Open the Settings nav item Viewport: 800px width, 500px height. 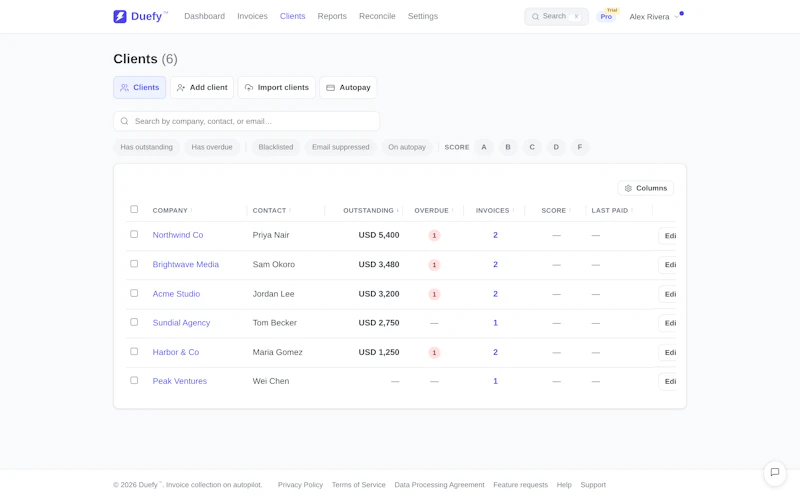point(423,16)
